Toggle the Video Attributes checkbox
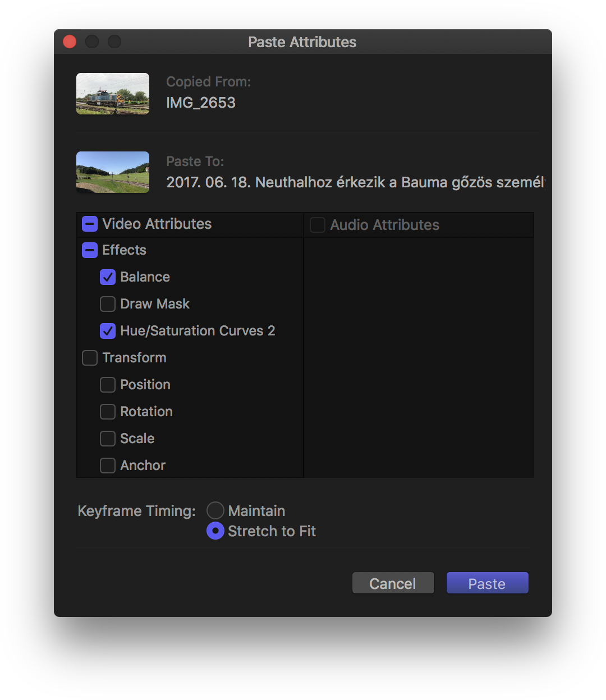 [x=90, y=224]
